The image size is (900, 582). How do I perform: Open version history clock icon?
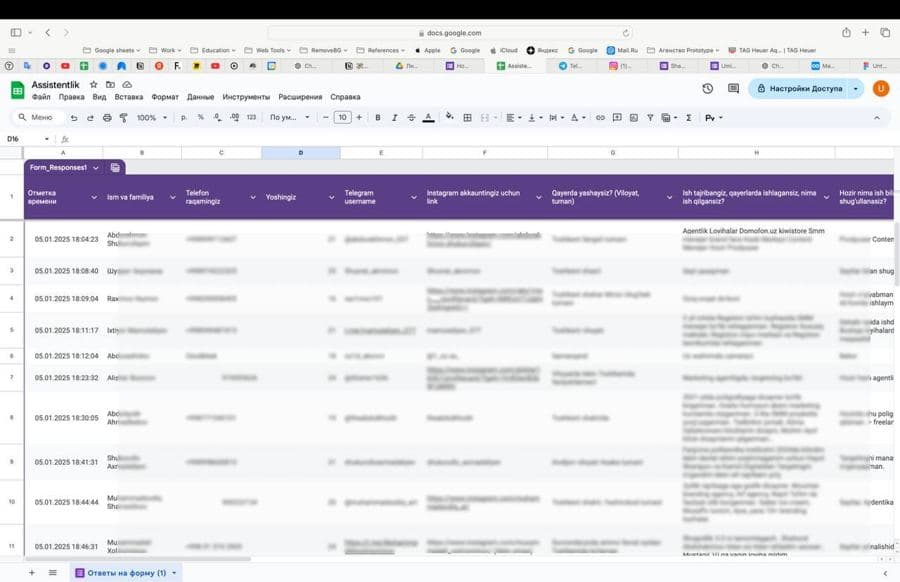pyautogui.click(x=707, y=88)
